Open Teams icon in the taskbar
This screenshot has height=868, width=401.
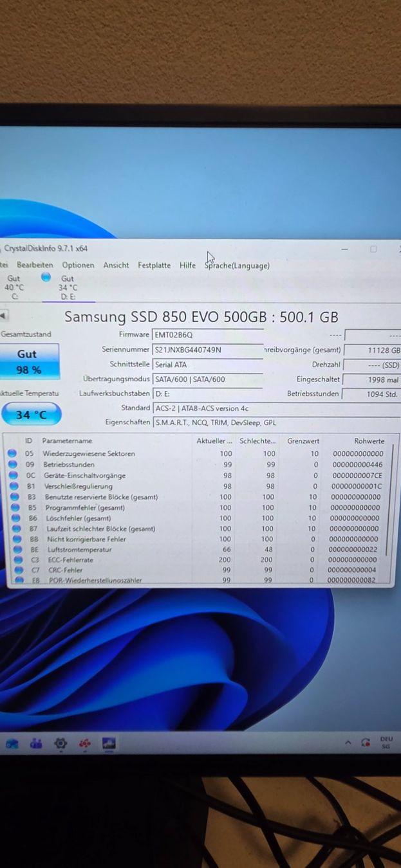click(36, 743)
